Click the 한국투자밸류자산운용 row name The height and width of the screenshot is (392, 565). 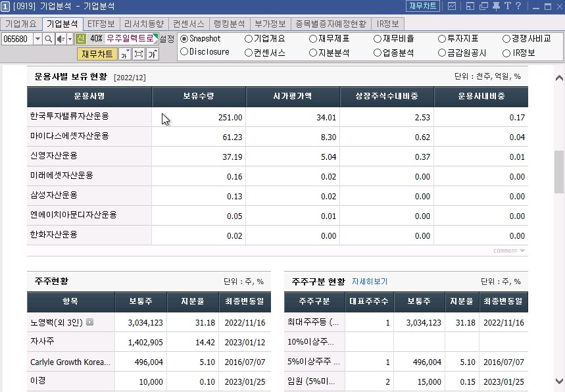pyautogui.click(x=70, y=116)
